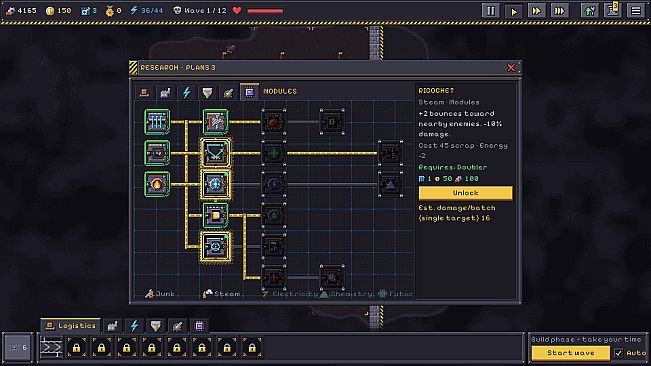Select the locked green plus research node
This screenshot has width=651, height=366.
pos(274,153)
